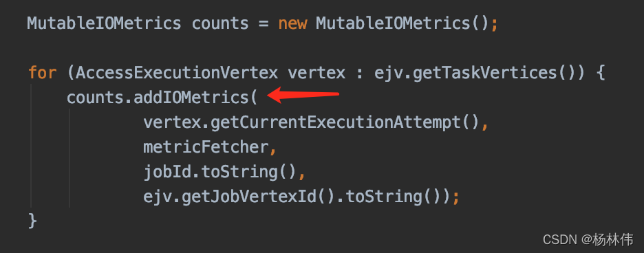Click the final toString() call
The image size is (644, 253).
coord(394,197)
